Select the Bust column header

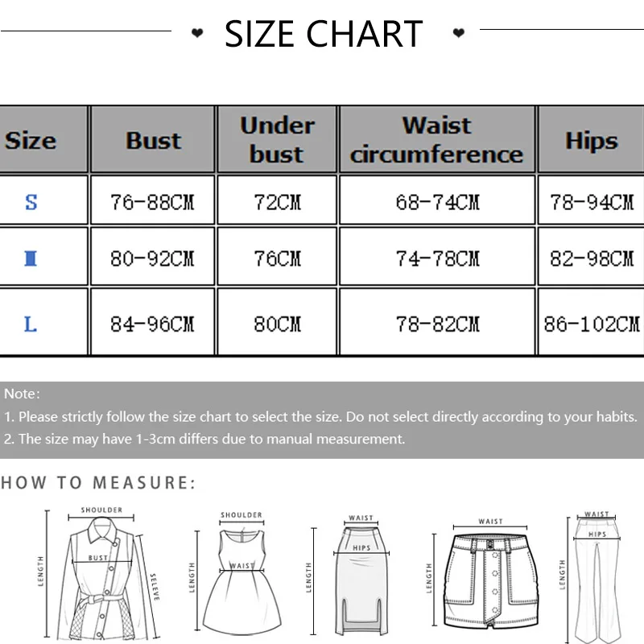click(153, 140)
